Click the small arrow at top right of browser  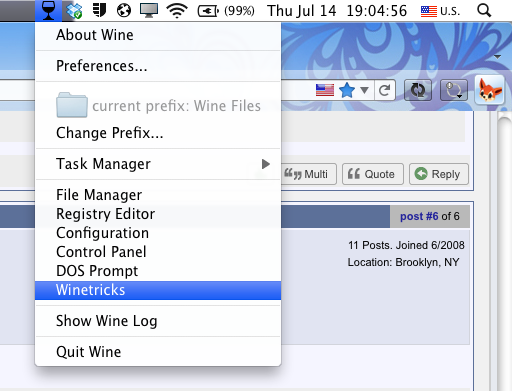(x=497, y=57)
